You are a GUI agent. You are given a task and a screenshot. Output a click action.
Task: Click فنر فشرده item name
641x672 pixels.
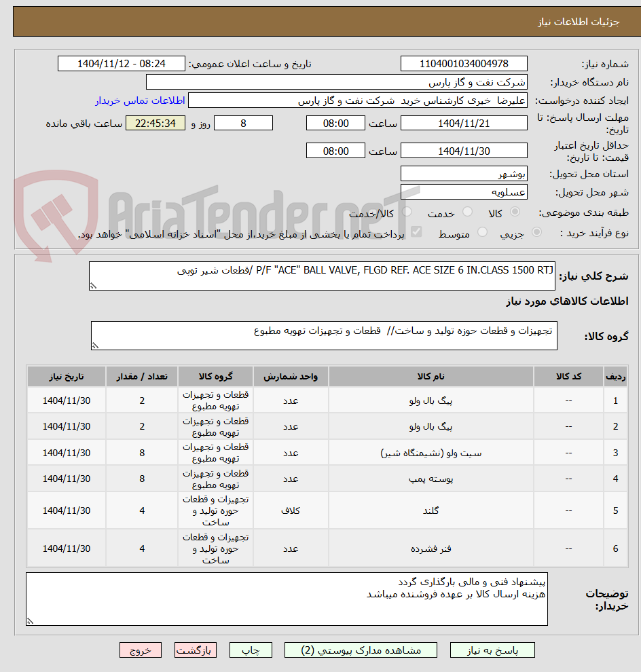(x=431, y=548)
